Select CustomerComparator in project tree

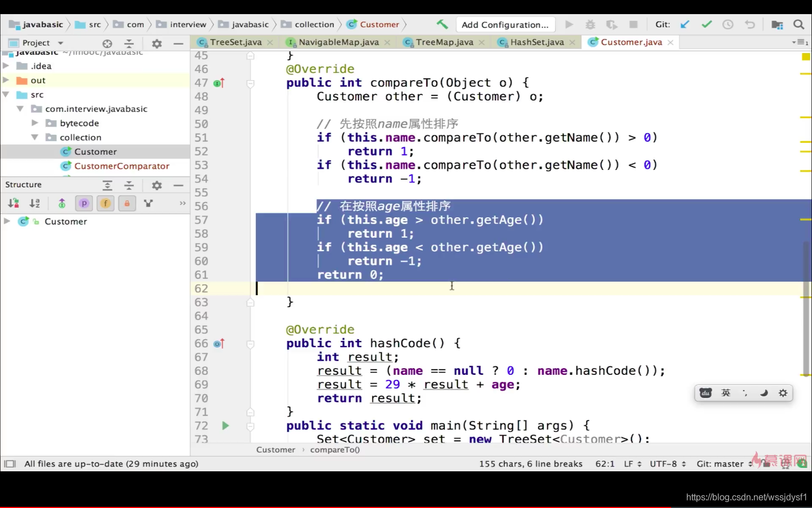122,166
